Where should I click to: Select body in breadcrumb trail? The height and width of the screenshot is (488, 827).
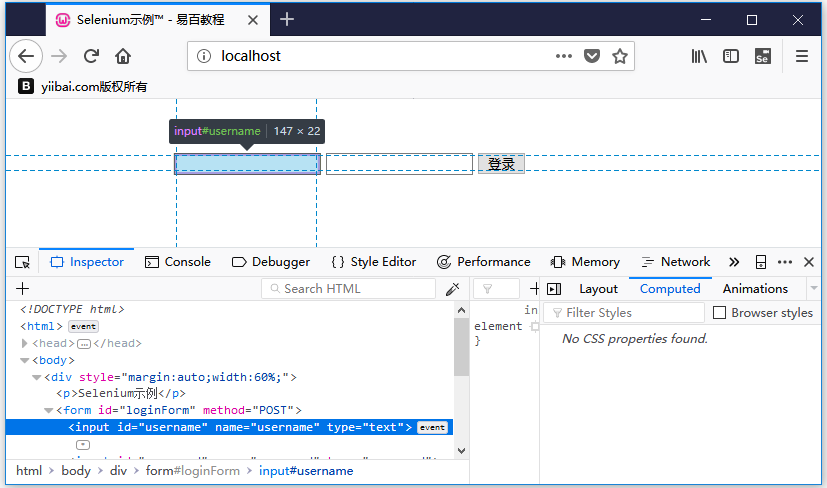76,471
